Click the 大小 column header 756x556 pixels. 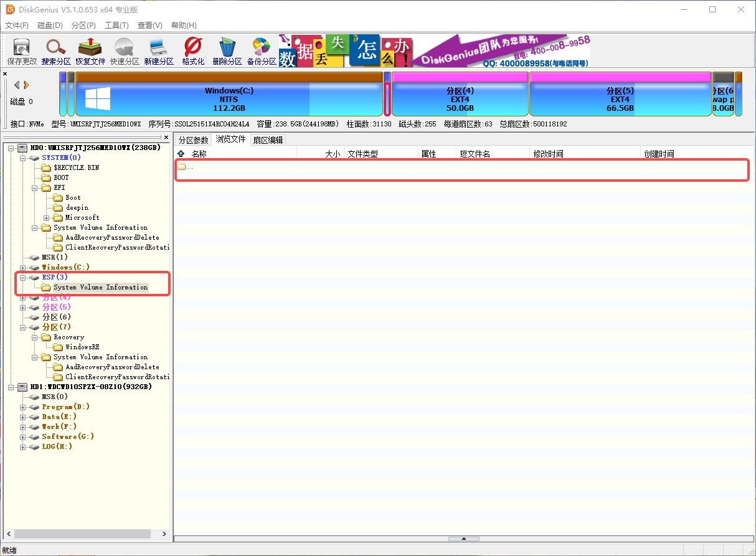pyautogui.click(x=320, y=154)
